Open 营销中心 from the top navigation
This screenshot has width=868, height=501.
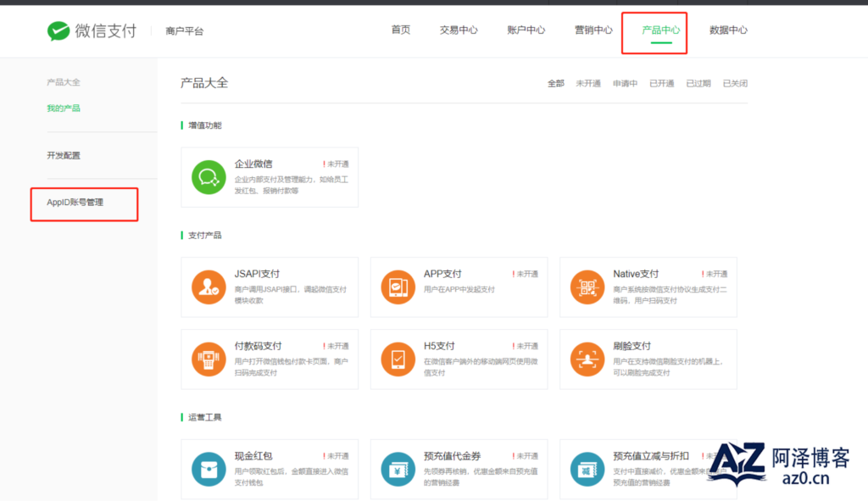click(x=593, y=30)
